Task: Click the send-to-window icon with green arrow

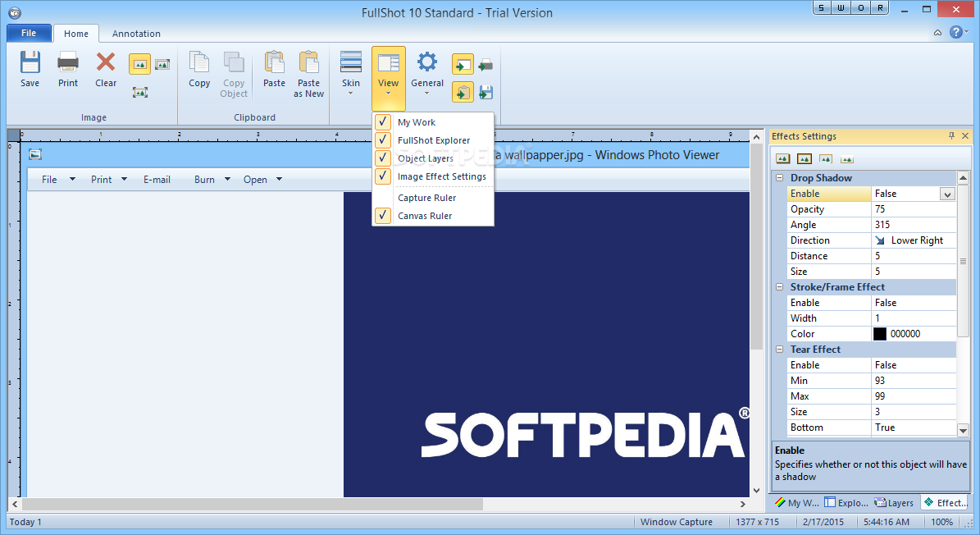Action: 463,64
